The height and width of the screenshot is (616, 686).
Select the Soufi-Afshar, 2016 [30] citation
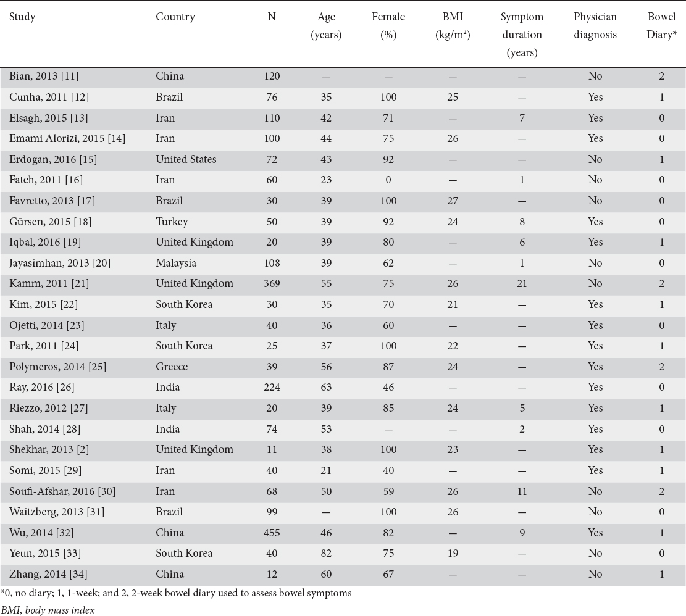(62, 491)
